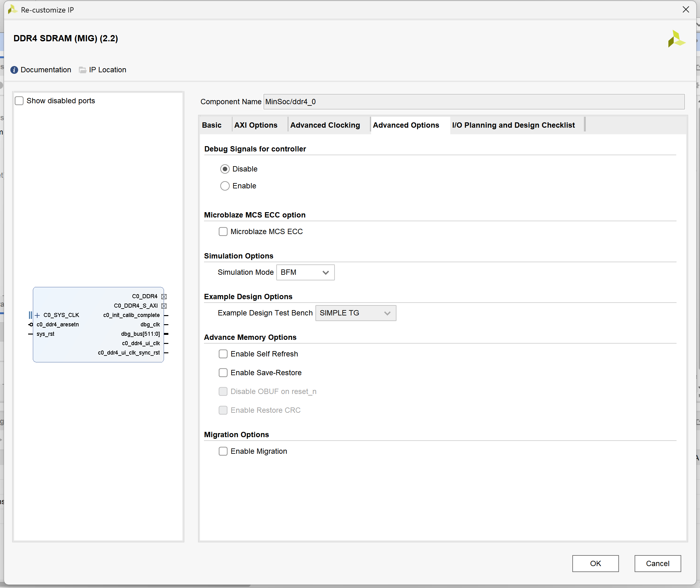Click the Xilinx logo in the header
This screenshot has height=588, width=700.
click(677, 39)
